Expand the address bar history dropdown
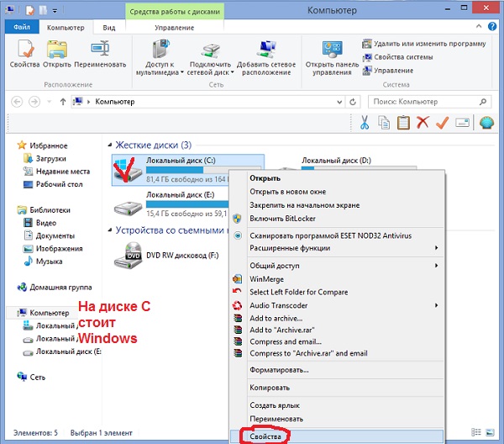Viewport: 504px width, 444px height. pos(339,102)
